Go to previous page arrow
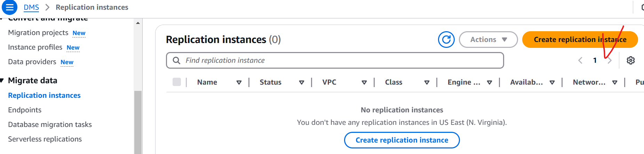The width and height of the screenshot is (644, 154). coord(580,60)
